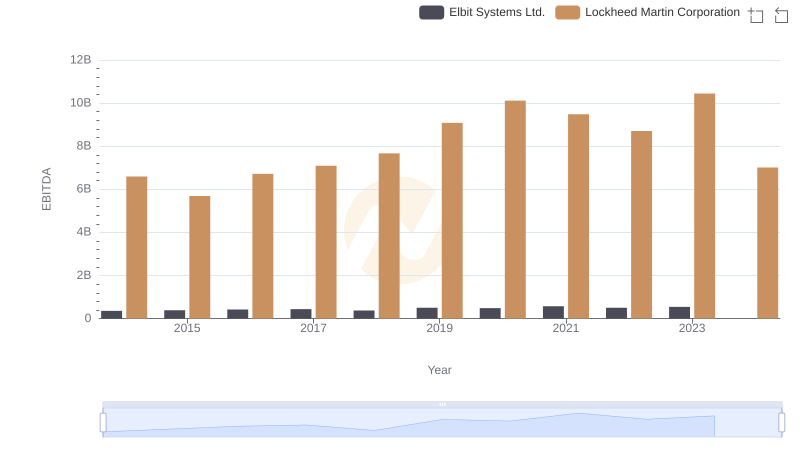The height and width of the screenshot is (461, 800).
Task: Click the left handle of the zoom slider
Action: pyautogui.click(x=103, y=423)
